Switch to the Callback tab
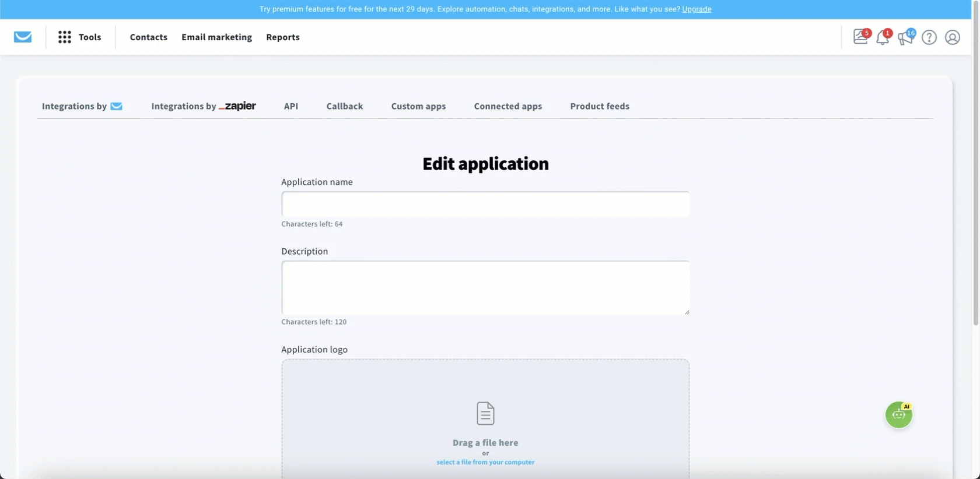Screen dimensions: 980x479 pos(345,106)
